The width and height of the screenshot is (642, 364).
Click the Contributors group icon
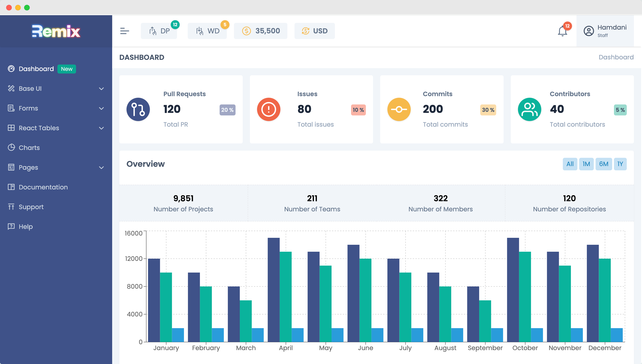[529, 109]
